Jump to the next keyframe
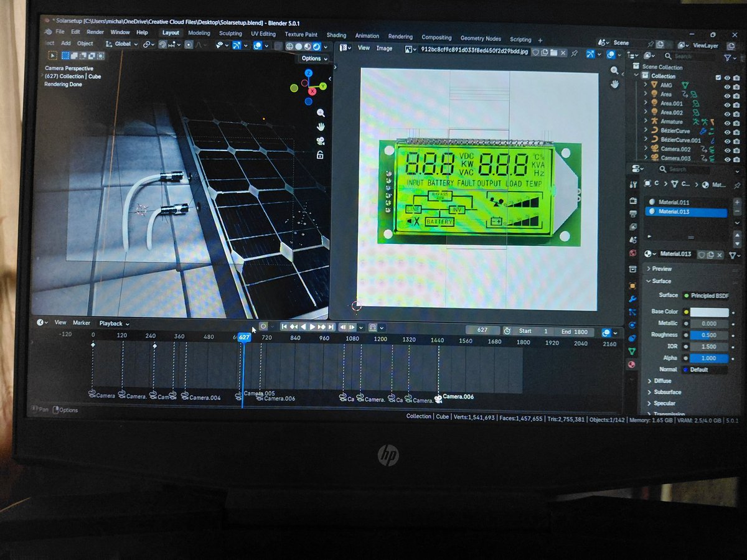 [x=322, y=327]
